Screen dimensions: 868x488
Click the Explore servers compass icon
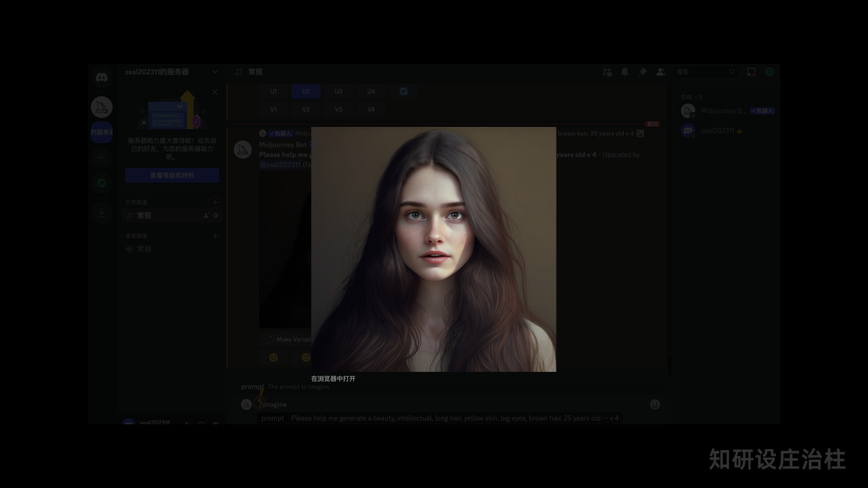[102, 183]
